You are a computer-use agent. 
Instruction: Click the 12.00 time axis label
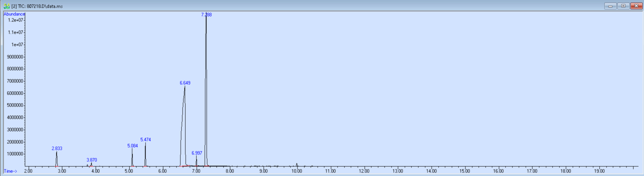[x=364, y=171]
